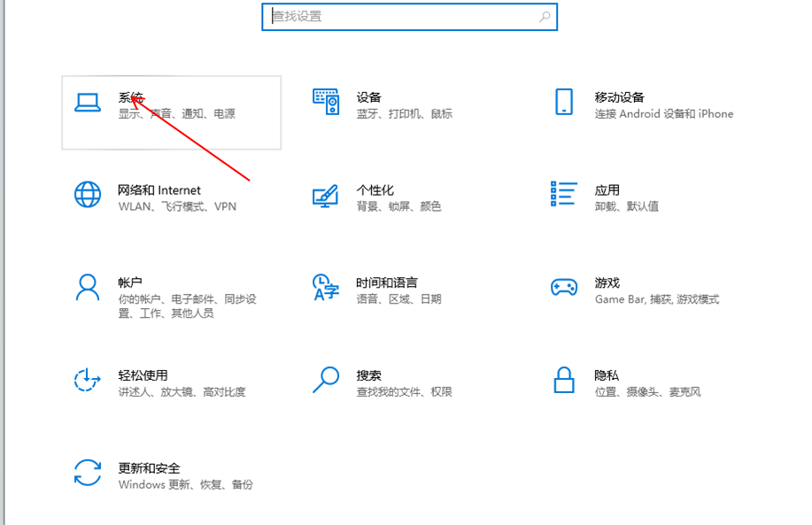
Task: Click the game controller icon for 游戏
Action: click(x=564, y=287)
